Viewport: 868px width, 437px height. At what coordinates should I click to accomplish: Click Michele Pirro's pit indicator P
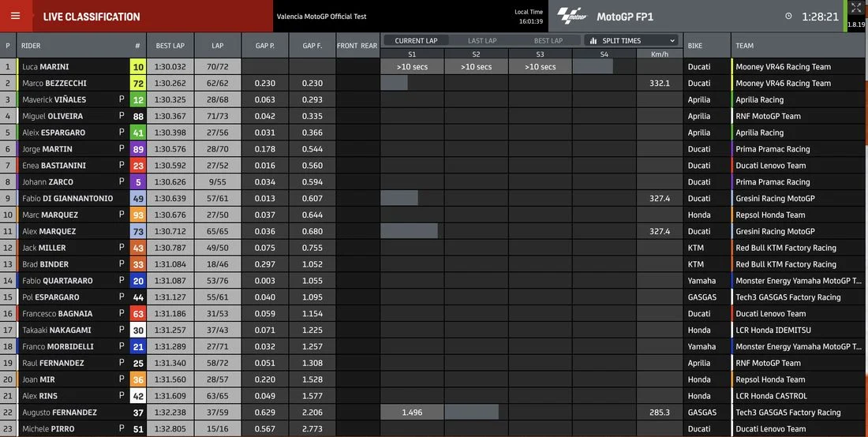(x=122, y=428)
